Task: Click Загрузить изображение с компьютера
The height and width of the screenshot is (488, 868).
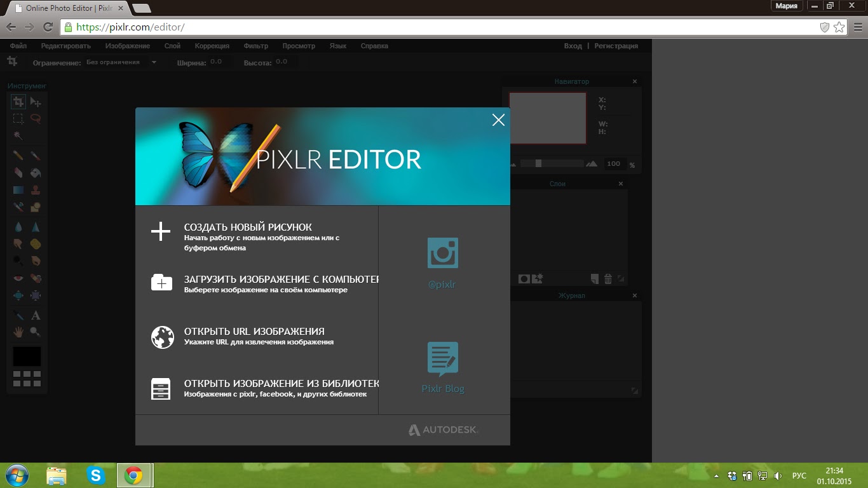Action: coord(281,280)
